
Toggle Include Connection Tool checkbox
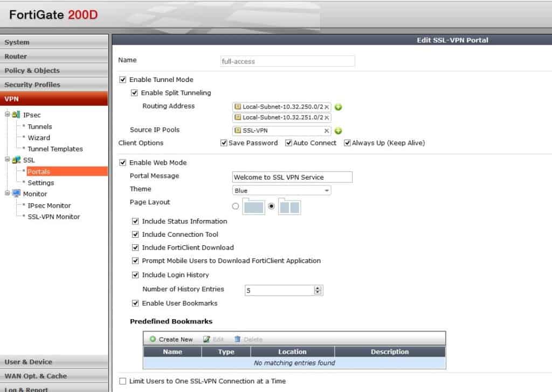(135, 234)
